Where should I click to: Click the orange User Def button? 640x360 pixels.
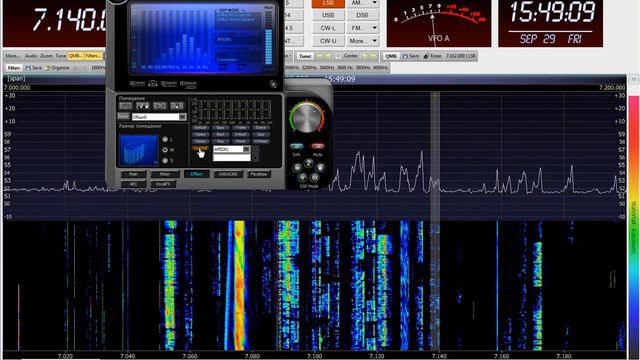point(200,148)
